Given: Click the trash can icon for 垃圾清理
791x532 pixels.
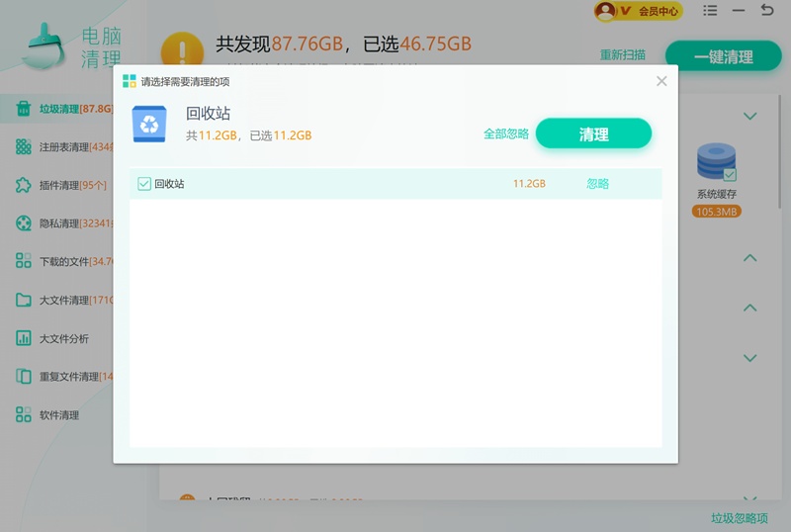Looking at the screenshot, I should 23,108.
